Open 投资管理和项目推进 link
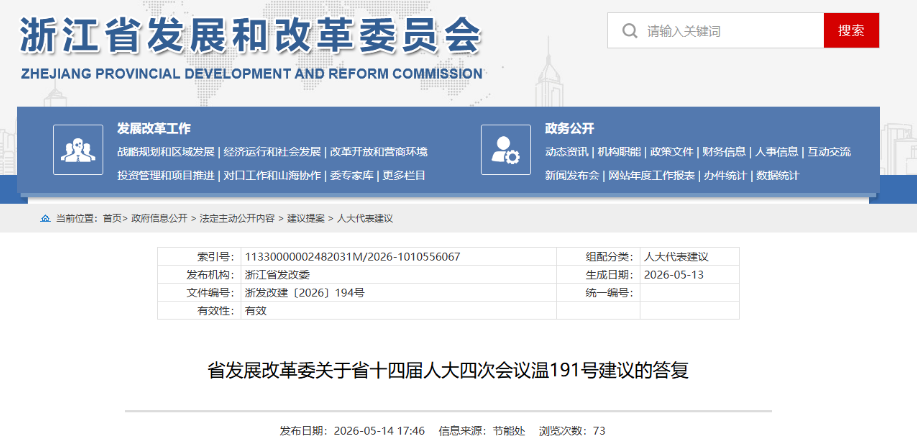Viewport: 917px width, 448px height. (166, 175)
